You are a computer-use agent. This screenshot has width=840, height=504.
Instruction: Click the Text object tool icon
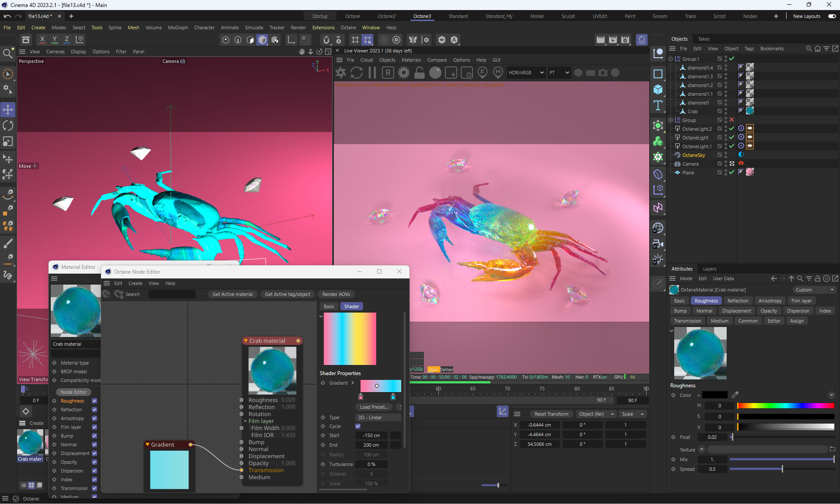[x=658, y=105]
